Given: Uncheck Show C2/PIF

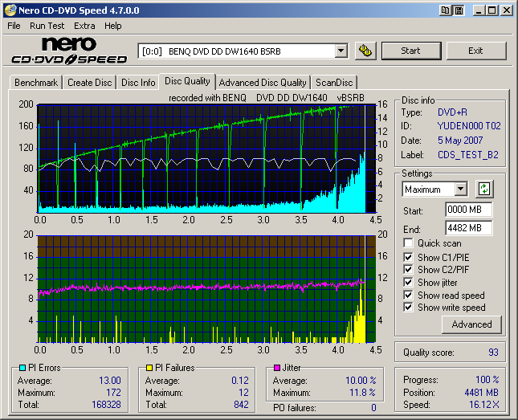Looking at the screenshot, I should (x=408, y=269).
